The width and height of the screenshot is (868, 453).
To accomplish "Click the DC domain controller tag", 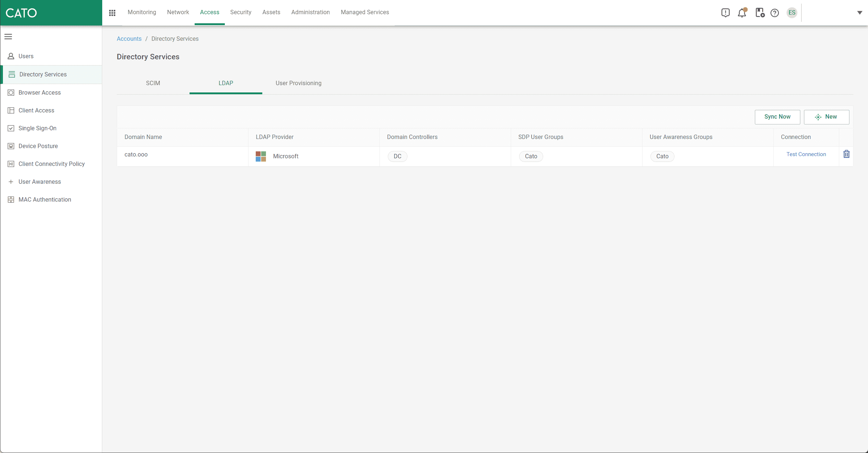I will (397, 156).
